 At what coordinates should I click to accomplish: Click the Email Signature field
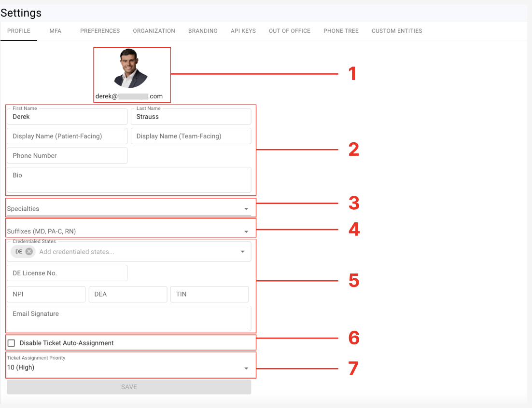point(129,319)
